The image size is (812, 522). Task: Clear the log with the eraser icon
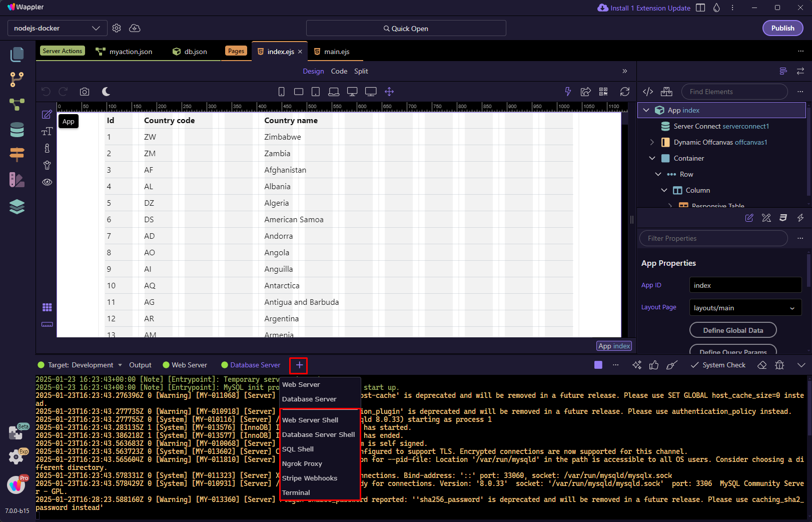point(762,365)
